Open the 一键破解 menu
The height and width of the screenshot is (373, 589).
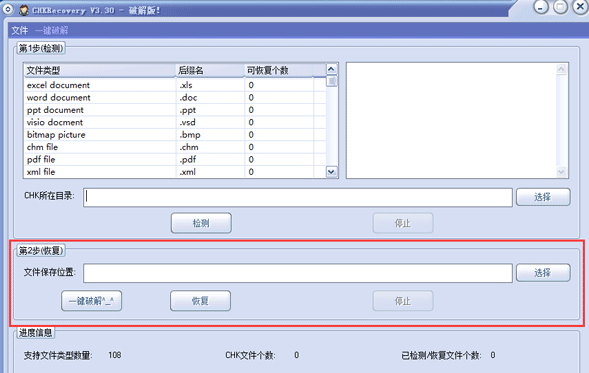coord(52,30)
